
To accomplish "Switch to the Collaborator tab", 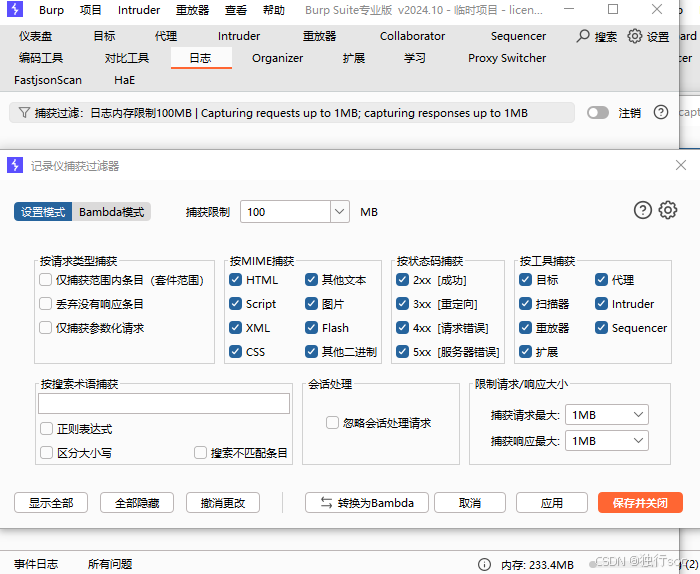I will pos(412,36).
